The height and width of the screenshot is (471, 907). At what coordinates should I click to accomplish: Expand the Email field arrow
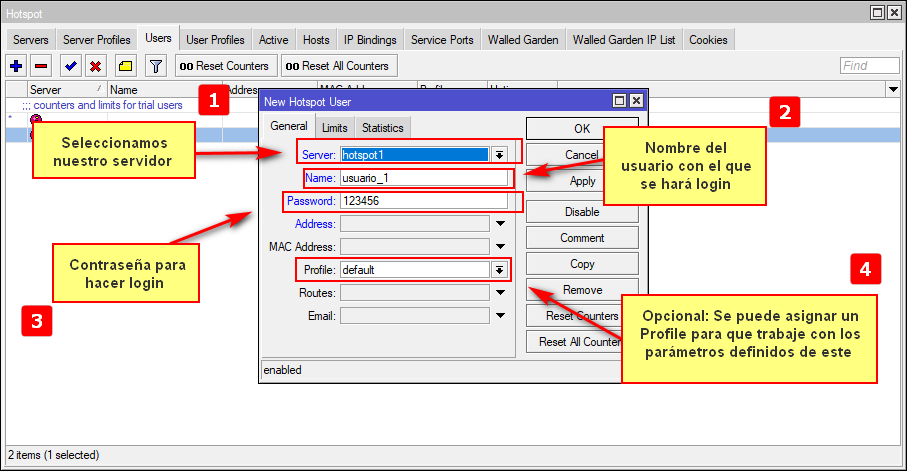[x=500, y=316]
